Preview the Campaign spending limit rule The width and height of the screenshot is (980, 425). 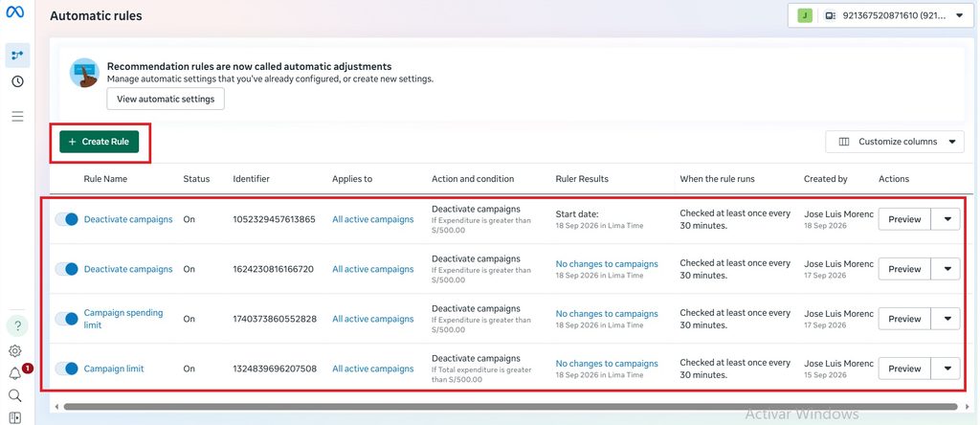click(x=904, y=319)
